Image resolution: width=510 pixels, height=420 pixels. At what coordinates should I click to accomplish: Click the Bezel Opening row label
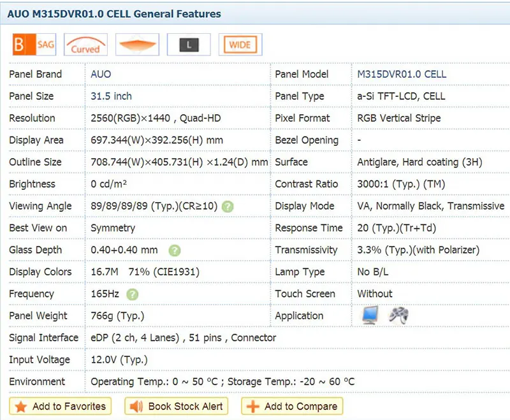(307, 140)
